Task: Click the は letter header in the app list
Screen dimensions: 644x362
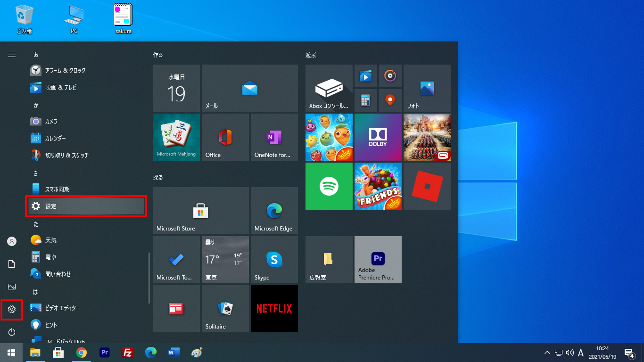Action: coord(36,292)
